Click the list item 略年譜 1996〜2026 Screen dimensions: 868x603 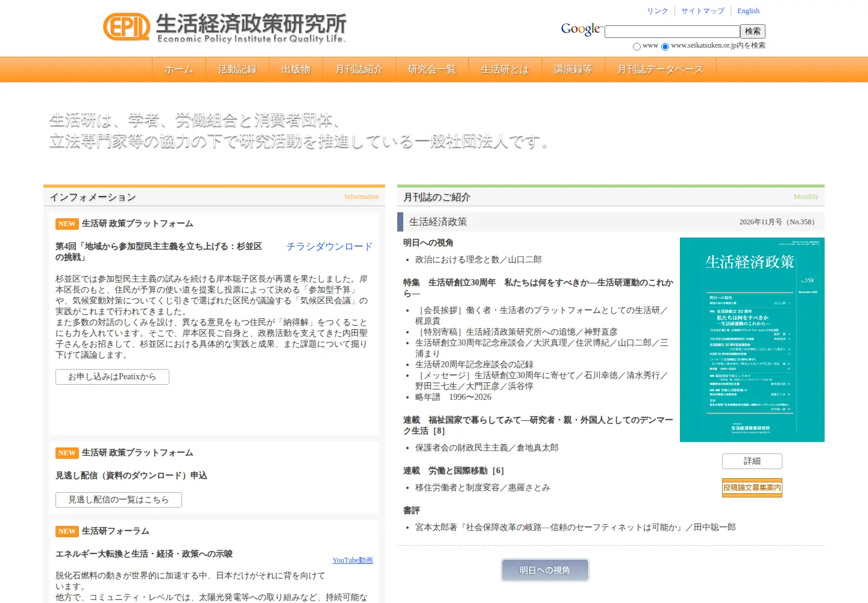pyautogui.click(x=453, y=397)
